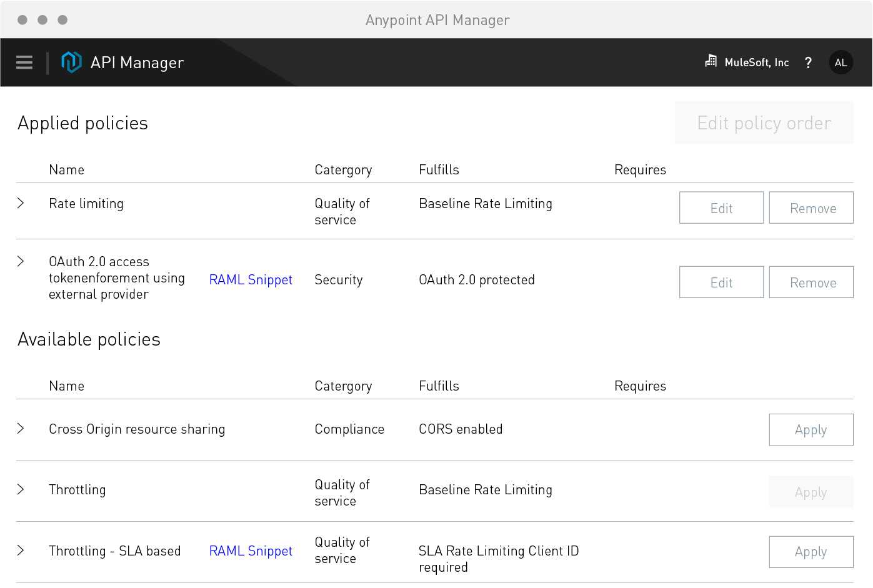The image size is (873, 588).
Task: Expand the Throttling policy details
Action: tap(21, 489)
